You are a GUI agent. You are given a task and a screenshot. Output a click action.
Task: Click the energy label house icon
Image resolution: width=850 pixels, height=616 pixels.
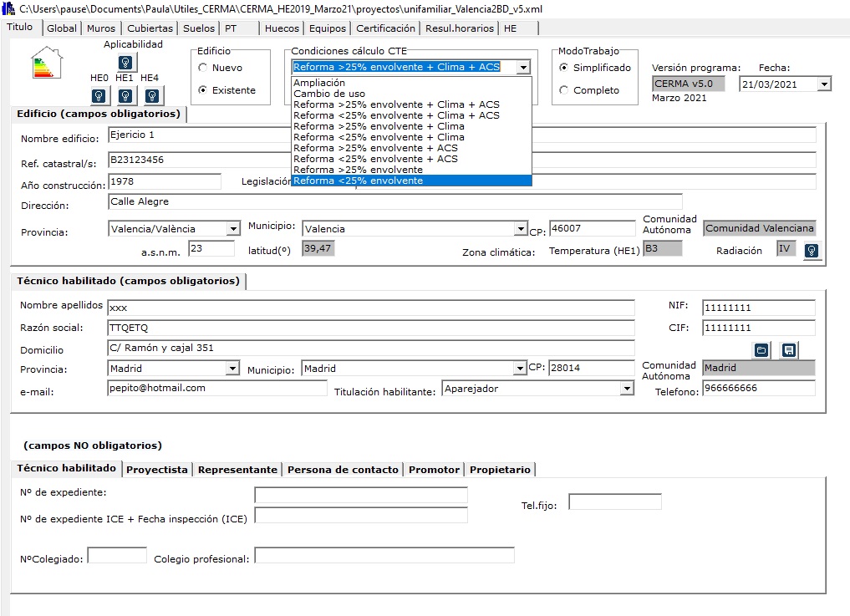47,63
